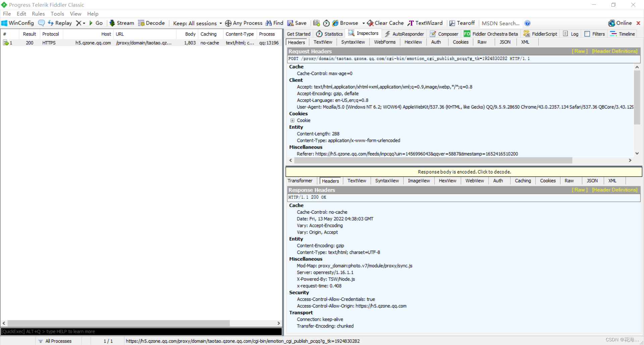This screenshot has width=644, height=345.
Task: Click response [Raw] link
Action: [x=580, y=190]
